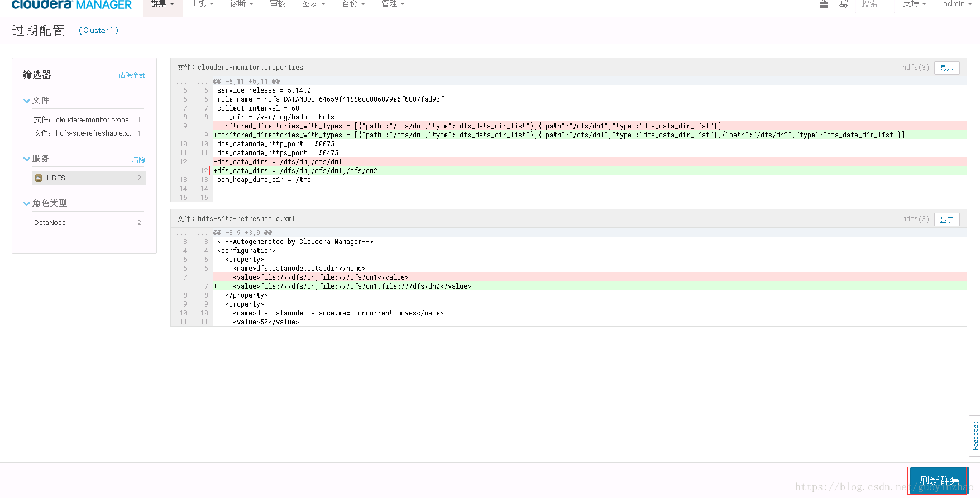Image resolution: width=980 pixels, height=498 pixels.
Task: Click the file header 文件: cloudera-monitor.properties
Action: pos(240,68)
